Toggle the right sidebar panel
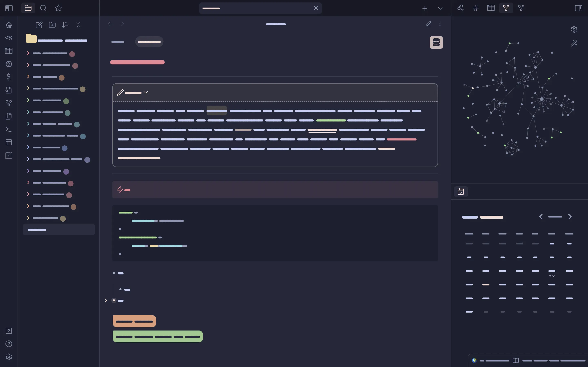This screenshot has width=588, height=367. click(x=579, y=8)
